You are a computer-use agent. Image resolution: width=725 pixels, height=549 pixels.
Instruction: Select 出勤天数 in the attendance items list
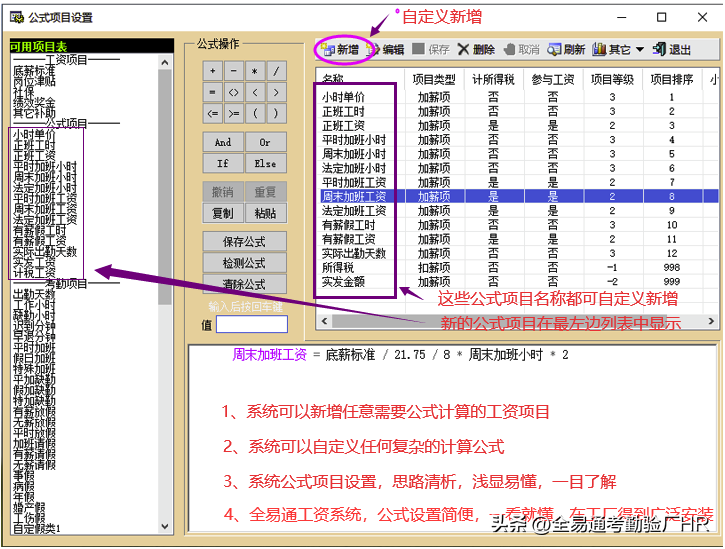[x=34, y=294]
